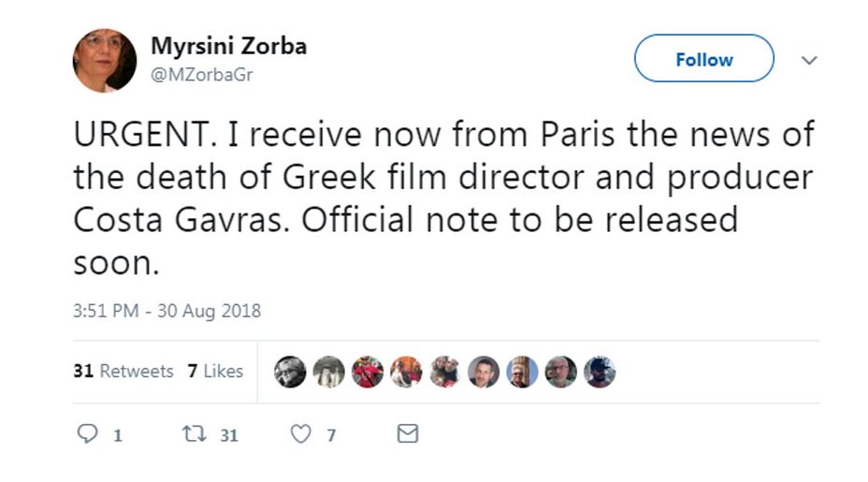Image resolution: width=868 pixels, height=482 pixels.
Task: Open the Myrsini Zorba display name link
Action: click(x=228, y=46)
